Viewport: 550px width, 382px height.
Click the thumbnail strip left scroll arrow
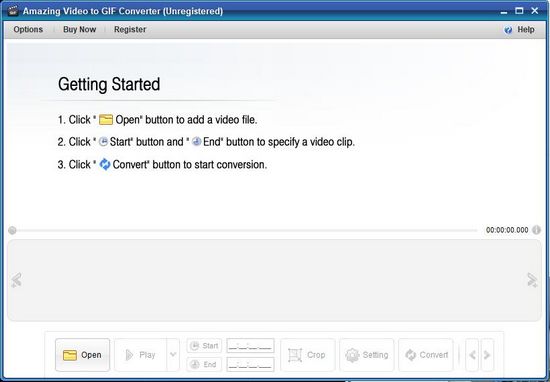coord(16,280)
